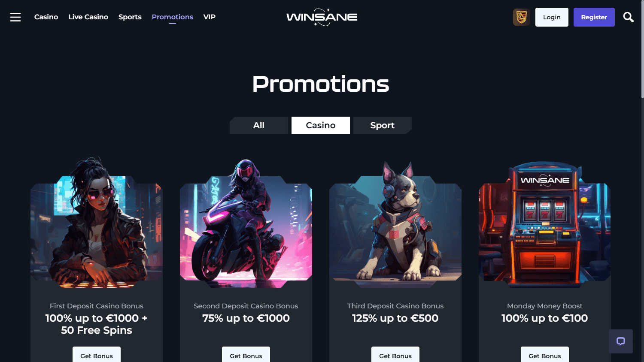Click the gold crest badge icon
Image resolution: width=644 pixels, height=362 pixels.
(x=522, y=17)
